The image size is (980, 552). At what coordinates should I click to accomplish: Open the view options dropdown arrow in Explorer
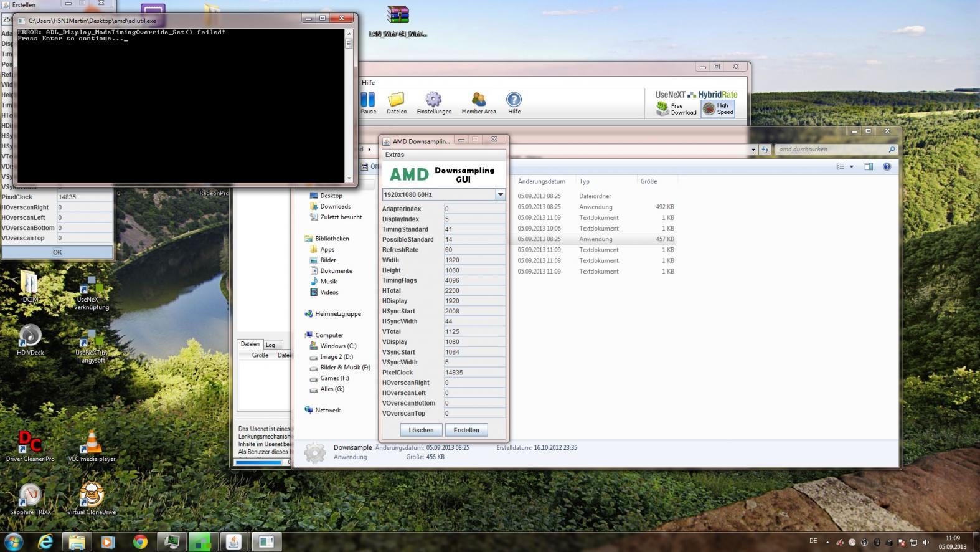tap(851, 166)
